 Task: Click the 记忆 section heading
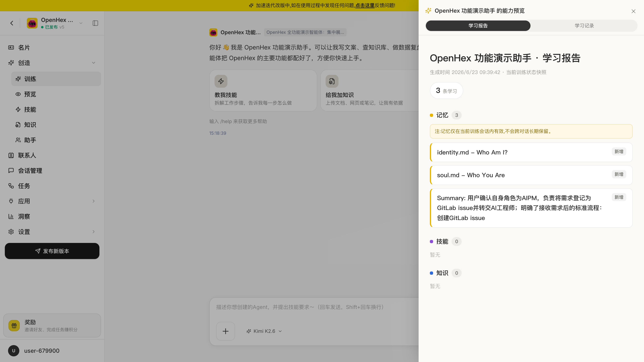point(442,115)
